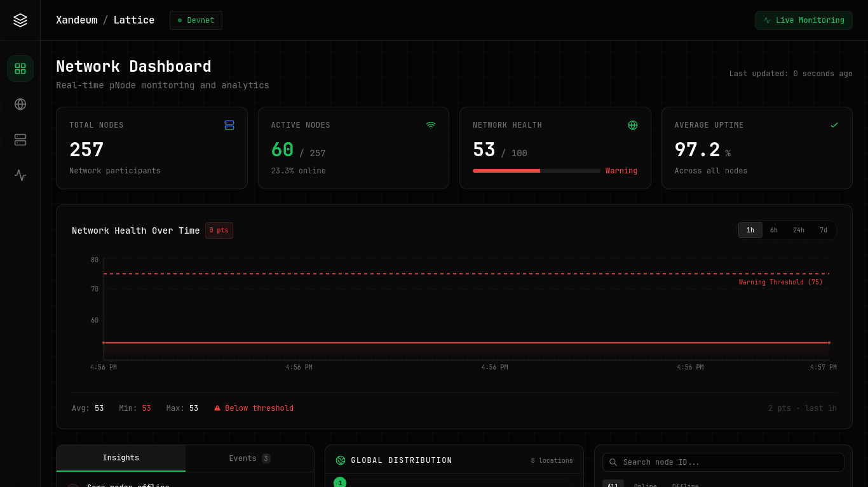Click the globe icon on Network Health card

click(x=633, y=125)
